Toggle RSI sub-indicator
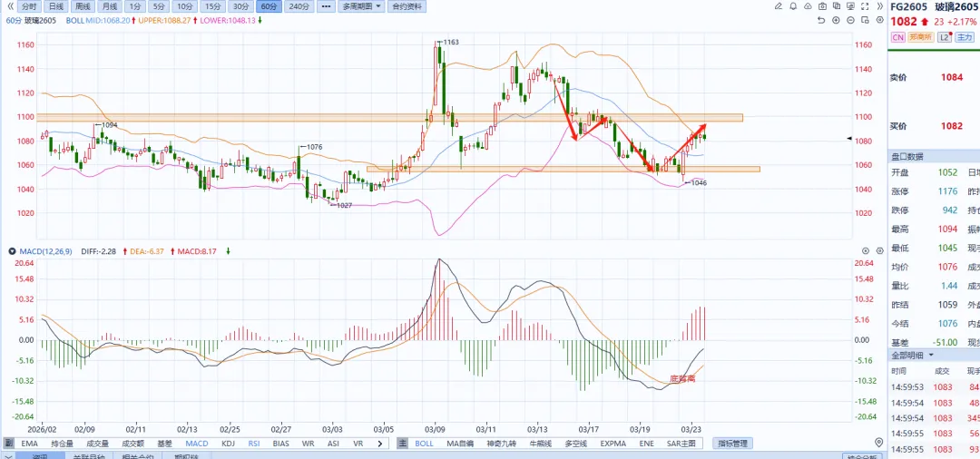Image resolution: width=980 pixels, height=459 pixels. tap(254, 444)
